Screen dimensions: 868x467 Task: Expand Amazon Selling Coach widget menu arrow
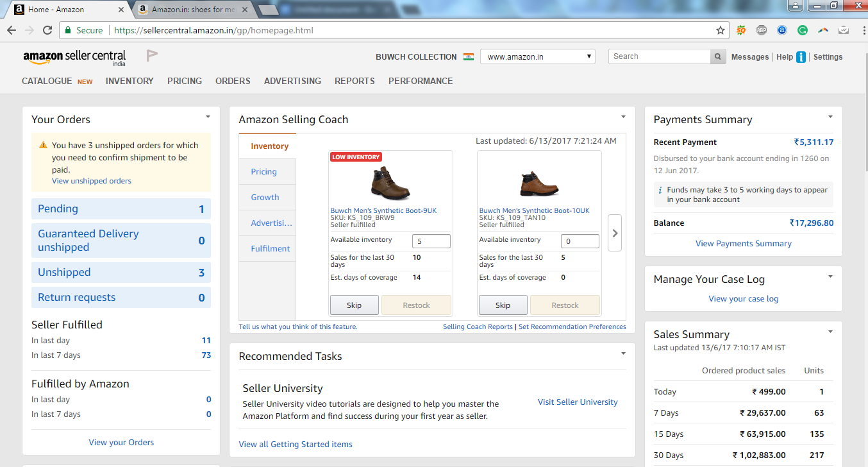(x=623, y=117)
